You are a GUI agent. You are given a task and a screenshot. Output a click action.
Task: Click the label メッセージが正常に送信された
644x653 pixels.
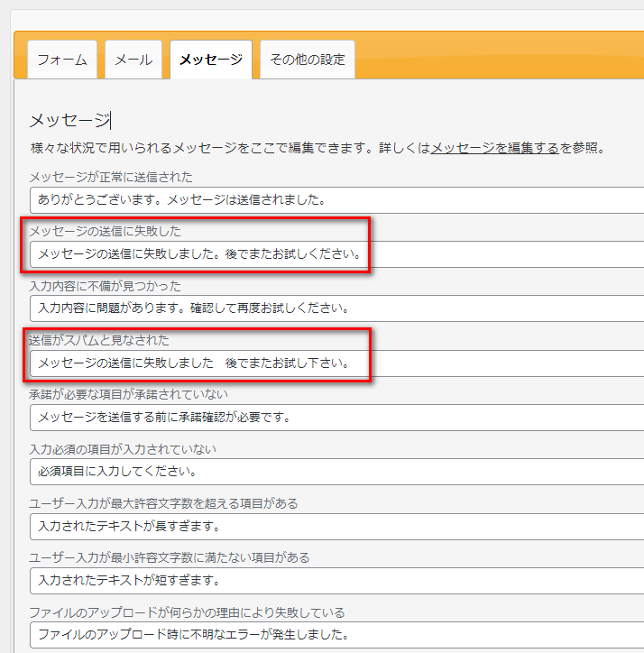click(111, 177)
